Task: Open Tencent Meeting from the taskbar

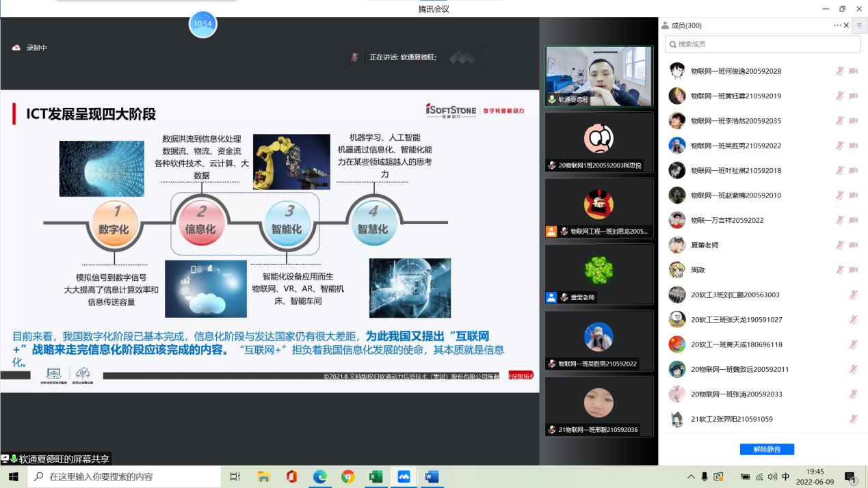Action: [x=404, y=476]
